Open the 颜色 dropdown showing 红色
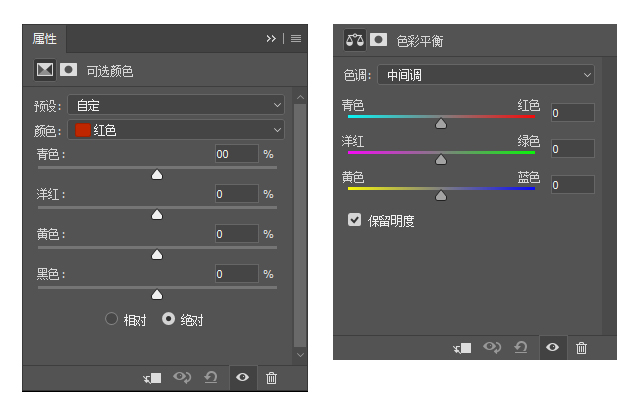 click(176, 130)
